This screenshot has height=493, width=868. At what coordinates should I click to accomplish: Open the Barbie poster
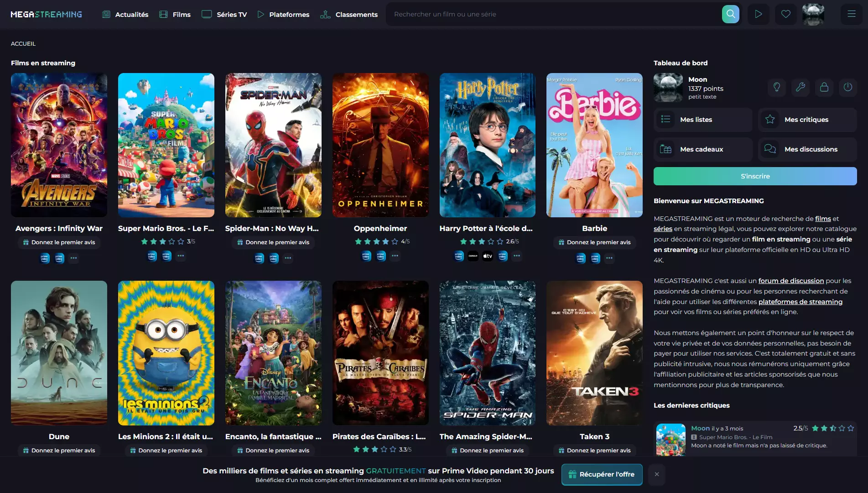click(x=594, y=145)
